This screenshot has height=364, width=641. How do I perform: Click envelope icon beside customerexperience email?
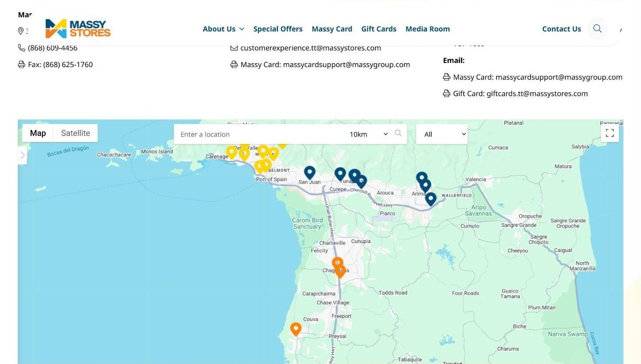point(234,47)
